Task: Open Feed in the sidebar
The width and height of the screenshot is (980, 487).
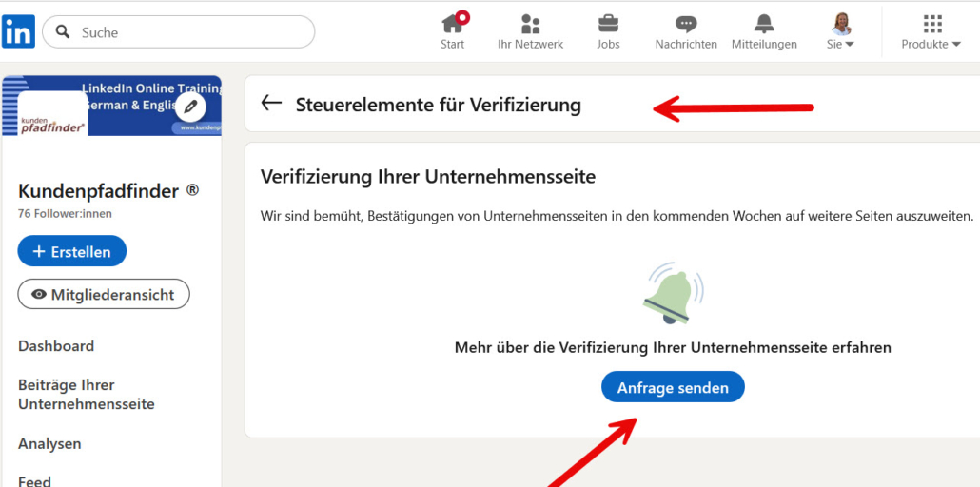Action: (34, 480)
